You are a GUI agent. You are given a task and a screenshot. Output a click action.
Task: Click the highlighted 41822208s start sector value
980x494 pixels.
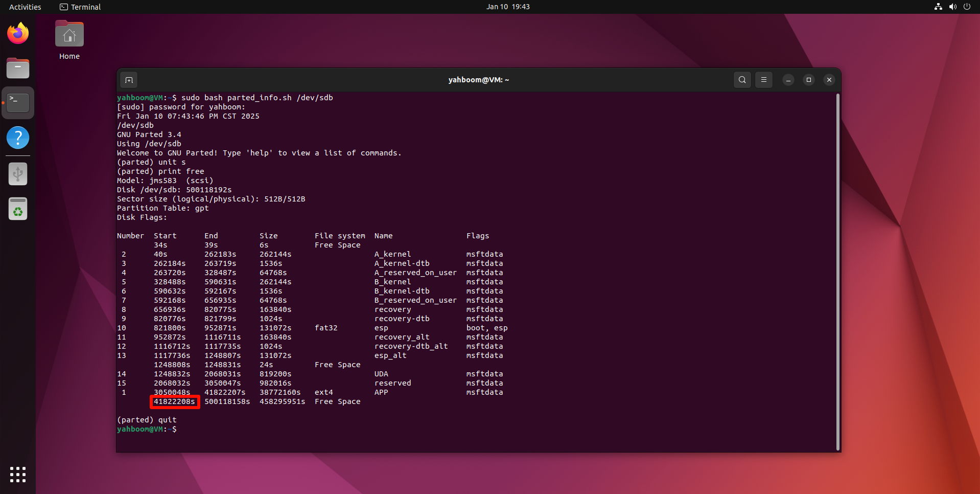[174, 401]
